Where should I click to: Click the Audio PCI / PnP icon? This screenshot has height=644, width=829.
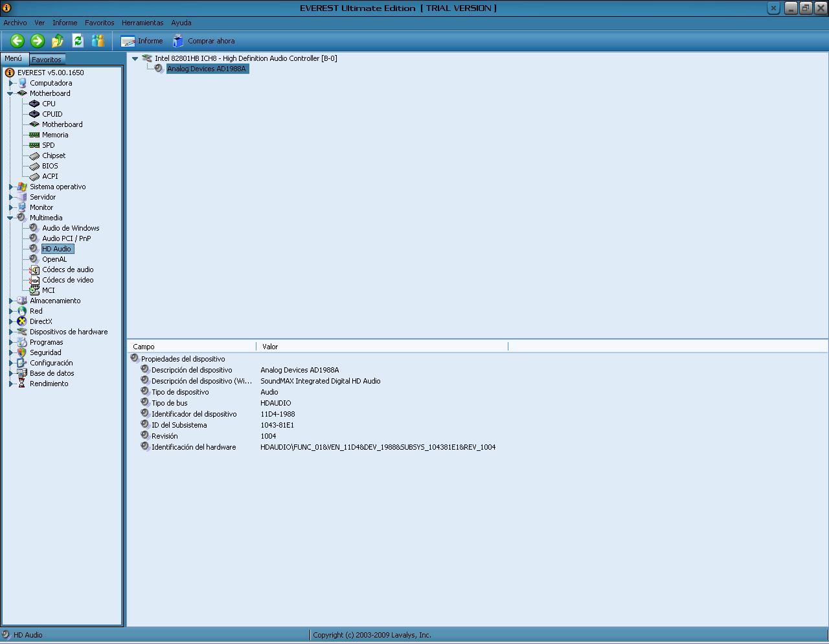34,238
